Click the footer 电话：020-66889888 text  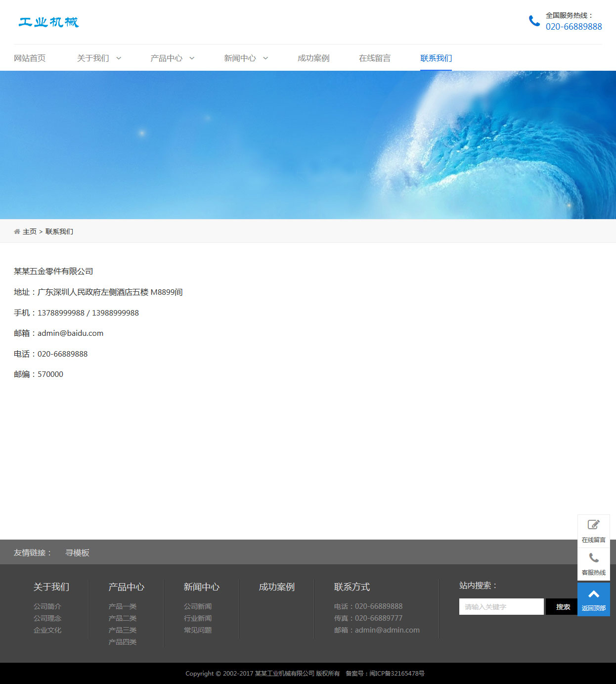pos(368,606)
